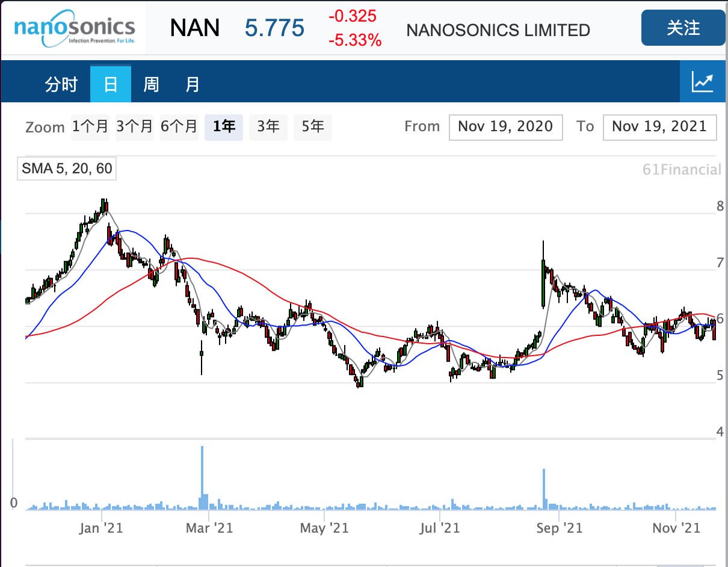
Task: Set zoom range to 6个月
Action: (x=179, y=126)
